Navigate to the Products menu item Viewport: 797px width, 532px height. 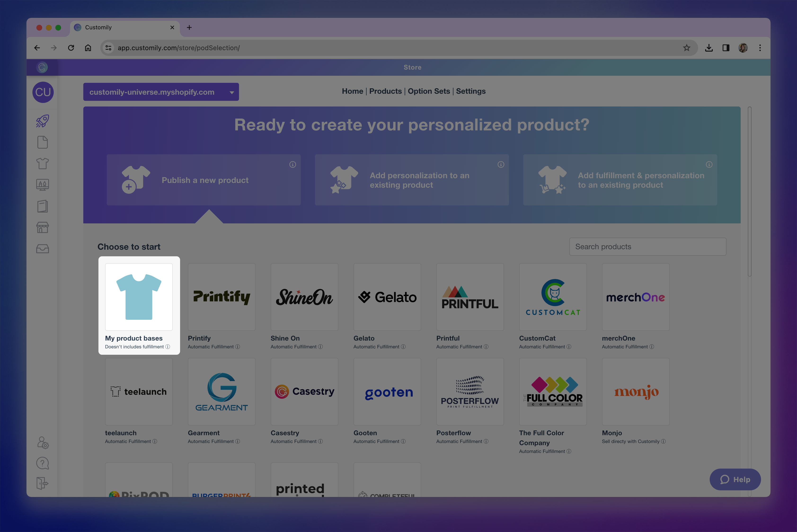tap(385, 91)
